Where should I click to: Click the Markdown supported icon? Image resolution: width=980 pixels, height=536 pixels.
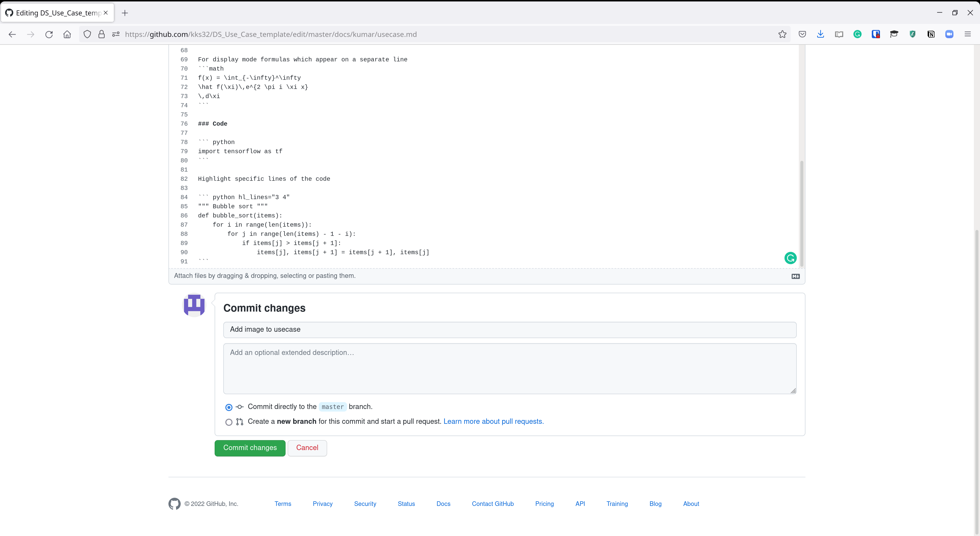point(795,276)
